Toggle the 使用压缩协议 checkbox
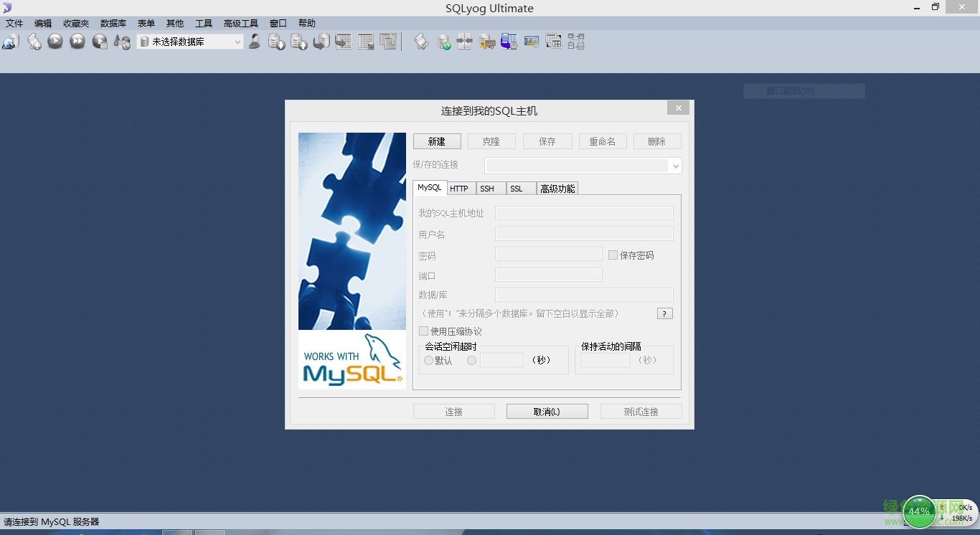The width and height of the screenshot is (980, 535). pos(424,331)
